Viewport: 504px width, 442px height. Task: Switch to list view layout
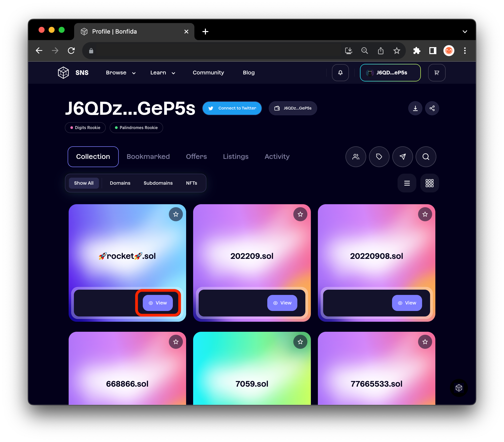click(407, 183)
